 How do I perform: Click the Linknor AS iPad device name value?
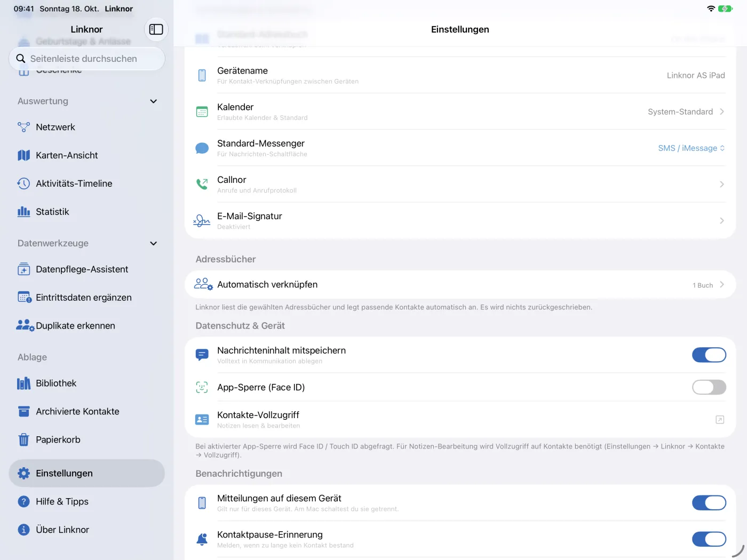tap(696, 75)
